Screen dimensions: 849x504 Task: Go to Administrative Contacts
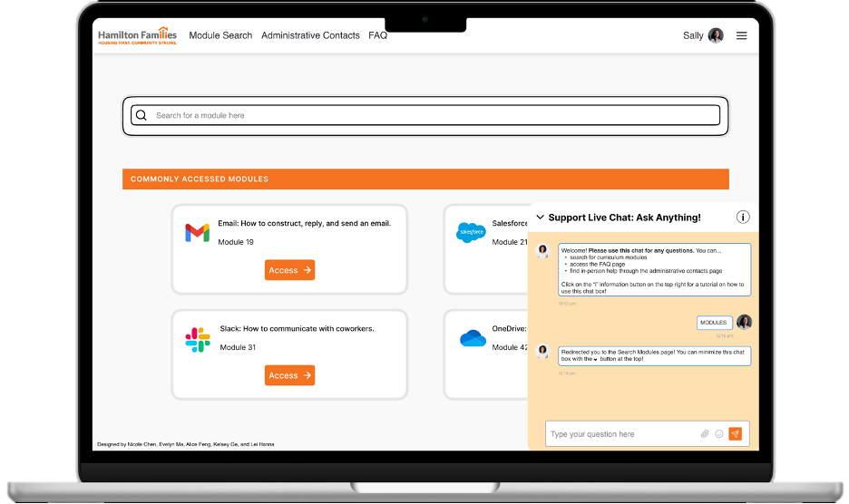click(310, 35)
